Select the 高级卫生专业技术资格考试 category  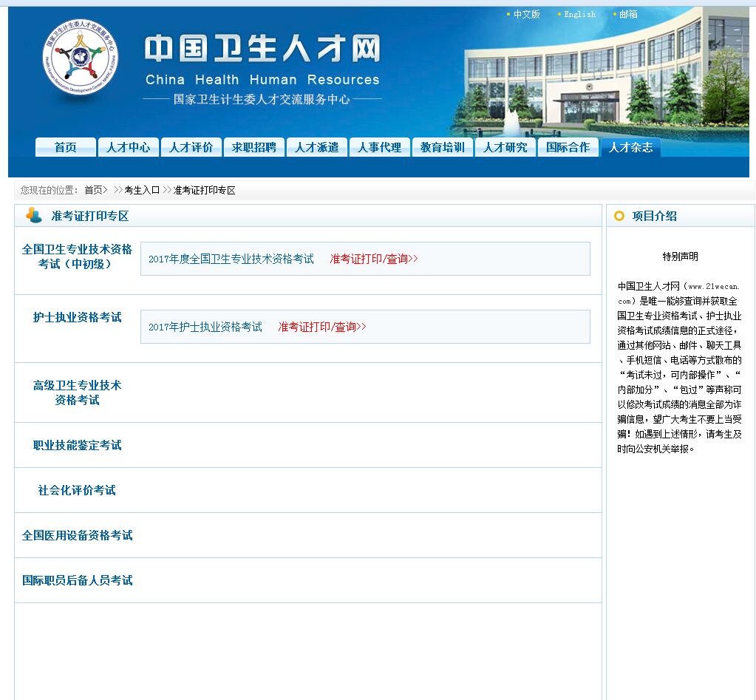click(77, 393)
